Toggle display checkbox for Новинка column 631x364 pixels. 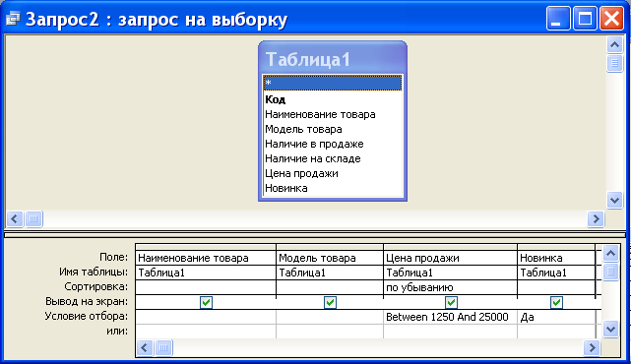tap(556, 302)
